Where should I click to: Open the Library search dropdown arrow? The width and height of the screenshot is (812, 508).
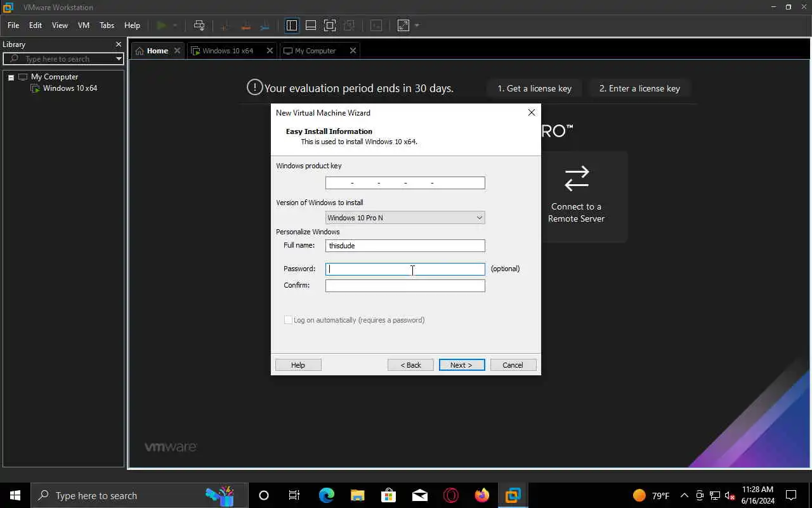click(119, 58)
